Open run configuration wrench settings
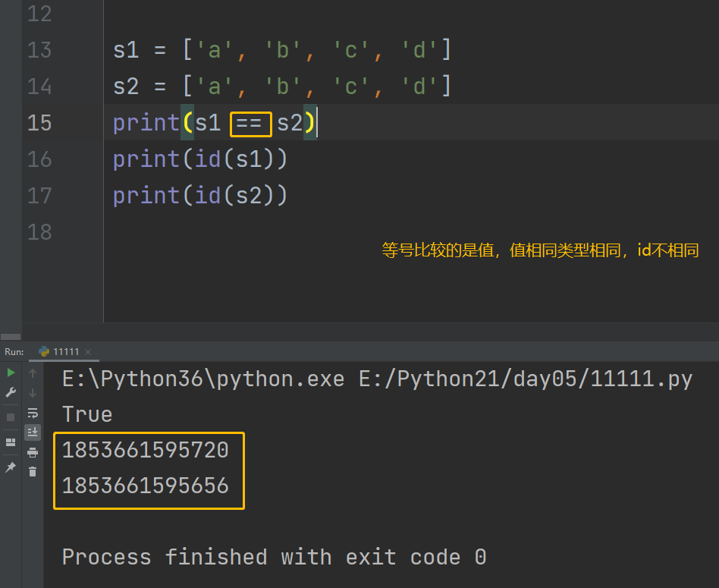The image size is (719, 588). click(x=11, y=392)
